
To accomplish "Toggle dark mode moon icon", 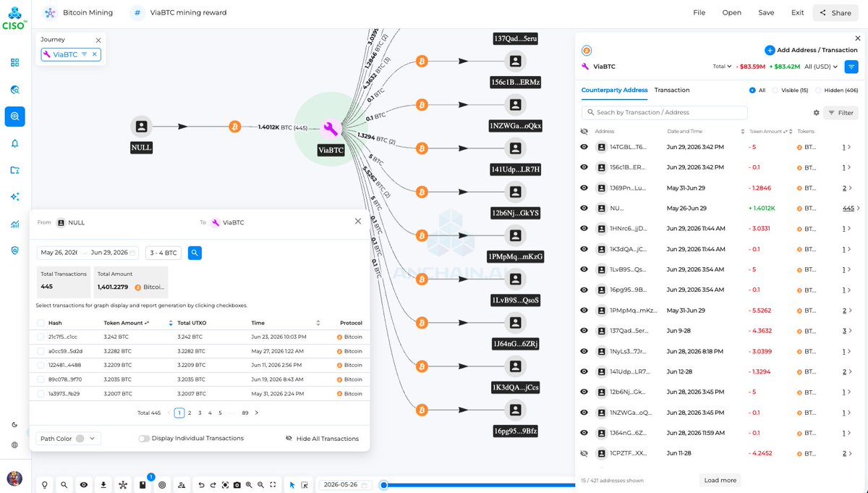I will (x=15, y=425).
